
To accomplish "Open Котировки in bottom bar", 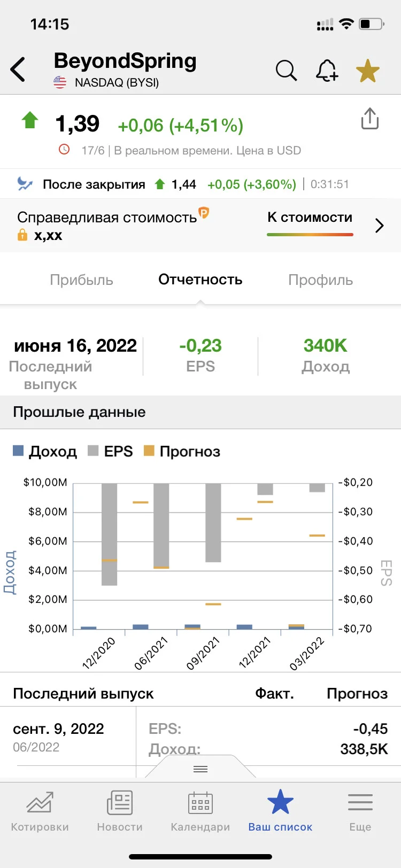I will 40,811.
